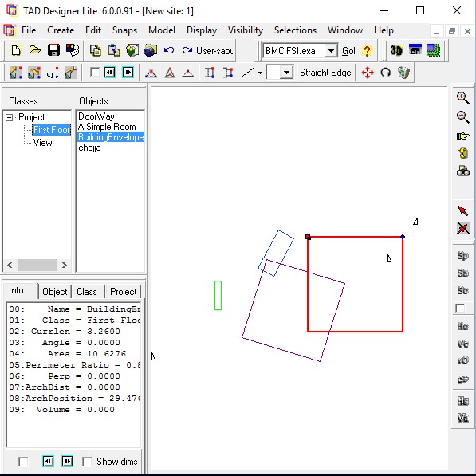
Task: Click the yellow Help question mark icon
Action: point(367,51)
